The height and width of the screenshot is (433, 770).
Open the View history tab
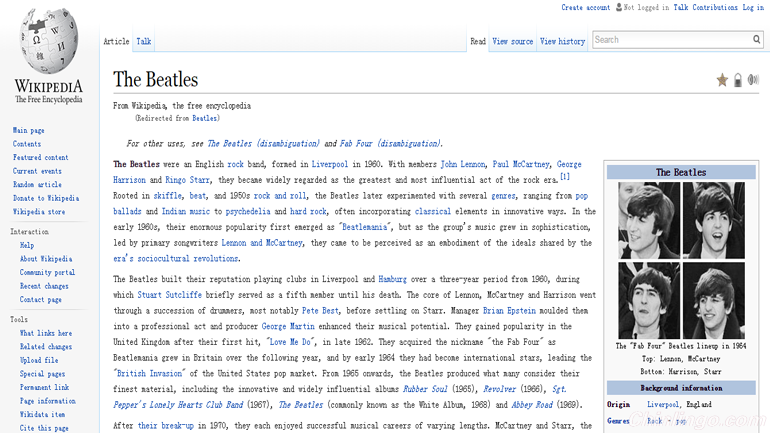coord(563,42)
